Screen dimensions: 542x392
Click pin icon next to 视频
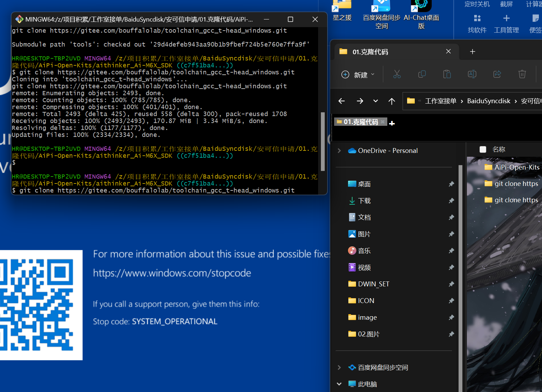[x=451, y=267]
